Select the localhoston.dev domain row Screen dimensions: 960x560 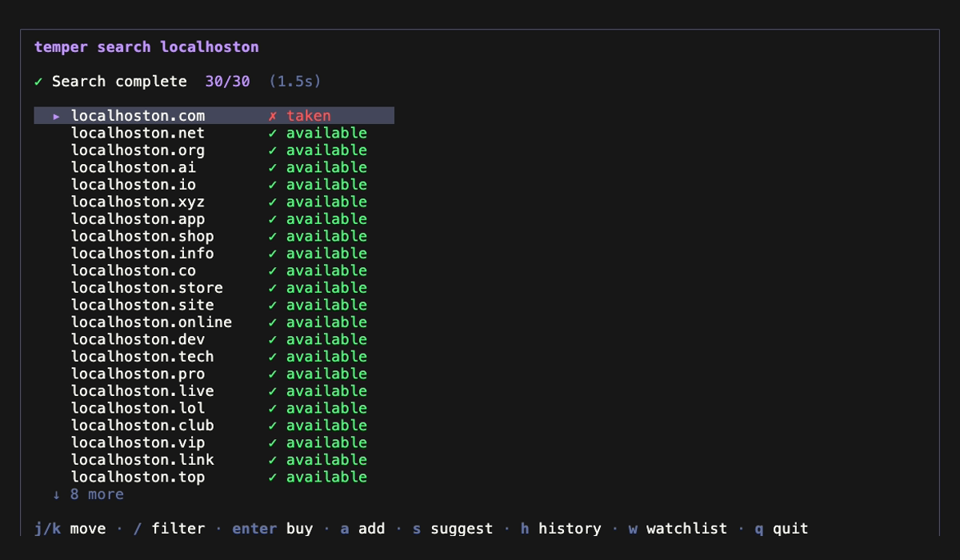pyautogui.click(x=214, y=339)
